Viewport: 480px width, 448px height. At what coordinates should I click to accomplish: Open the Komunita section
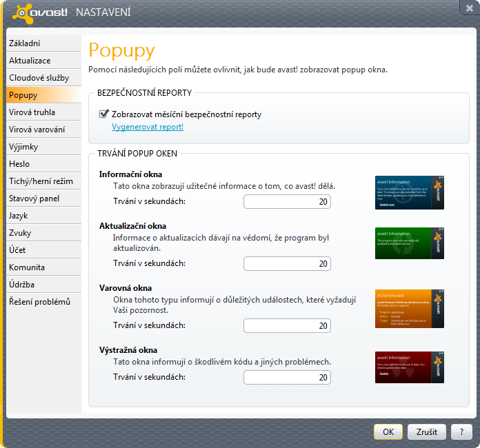point(43,267)
